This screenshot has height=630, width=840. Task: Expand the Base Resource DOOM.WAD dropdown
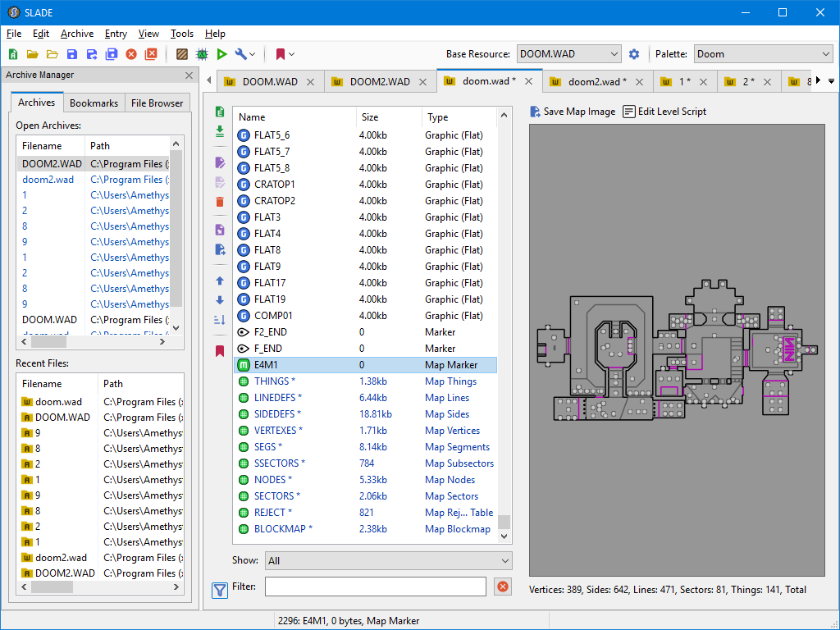568,54
